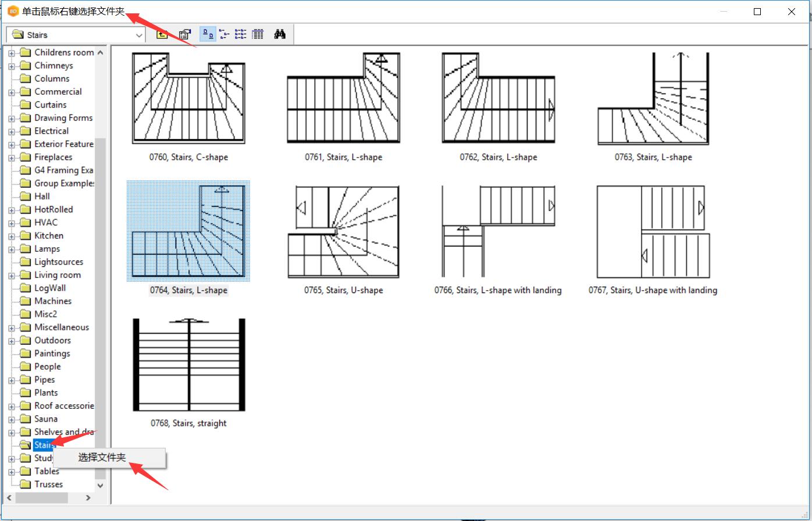Screen dimensions: 812x521
Task: Switch to list view icon
Action: click(x=240, y=34)
